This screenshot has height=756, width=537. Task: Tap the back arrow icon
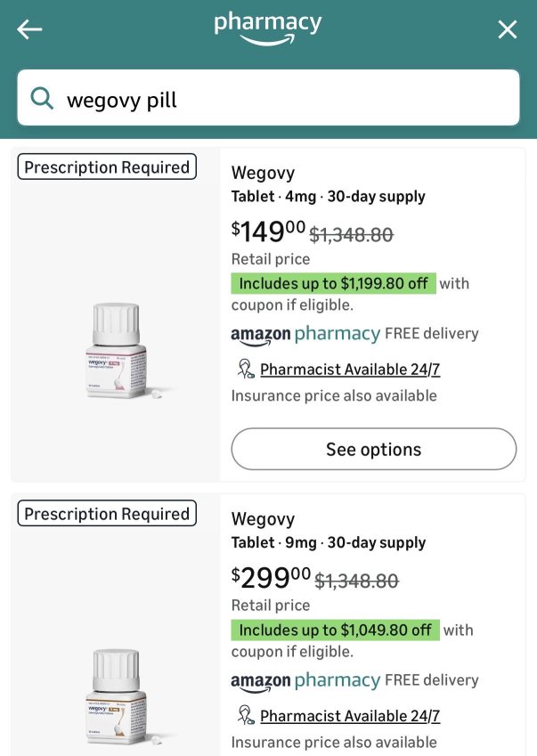tap(29, 29)
